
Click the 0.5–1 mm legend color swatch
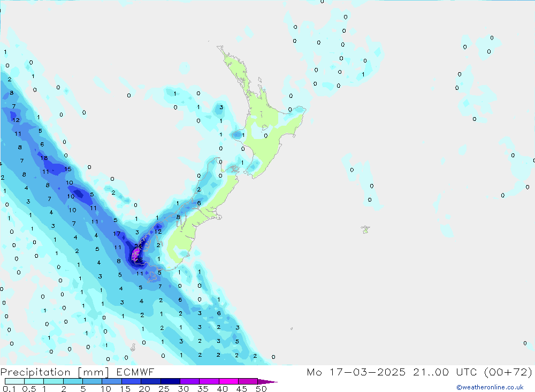(x=34, y=381)
